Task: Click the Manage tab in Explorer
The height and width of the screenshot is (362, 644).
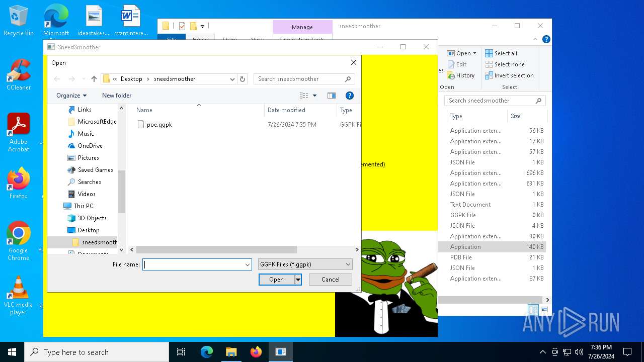Action: click(302, 27)
